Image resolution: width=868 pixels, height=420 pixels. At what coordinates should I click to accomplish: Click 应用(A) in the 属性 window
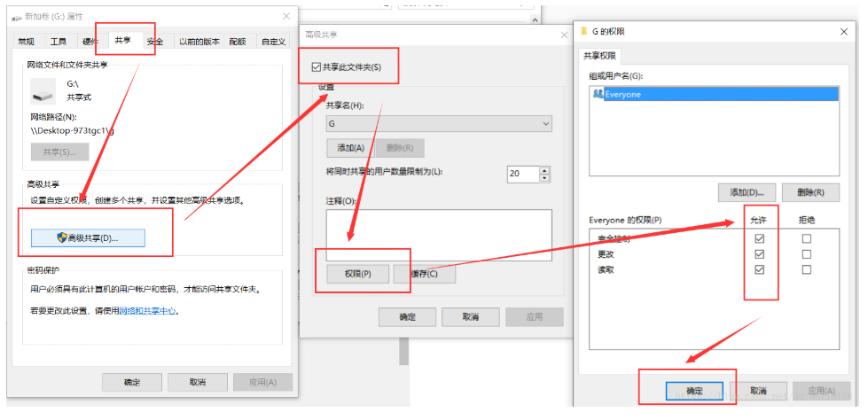[x=263, y=383]
